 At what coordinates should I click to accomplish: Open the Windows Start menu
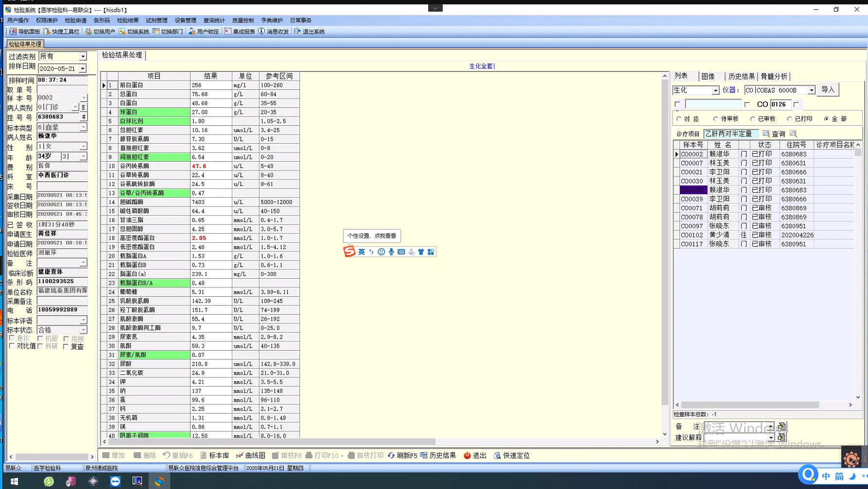click(x=15, y=481)
